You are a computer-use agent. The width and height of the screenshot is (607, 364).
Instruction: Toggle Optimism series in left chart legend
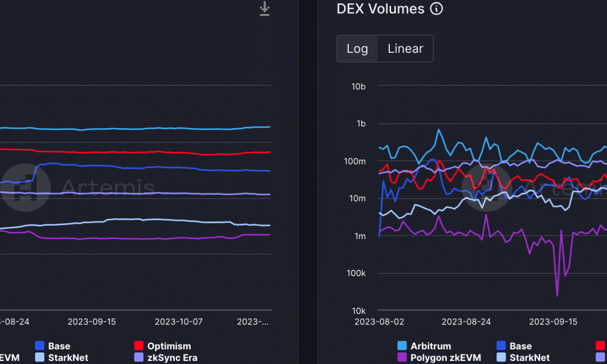coord(163,346)
